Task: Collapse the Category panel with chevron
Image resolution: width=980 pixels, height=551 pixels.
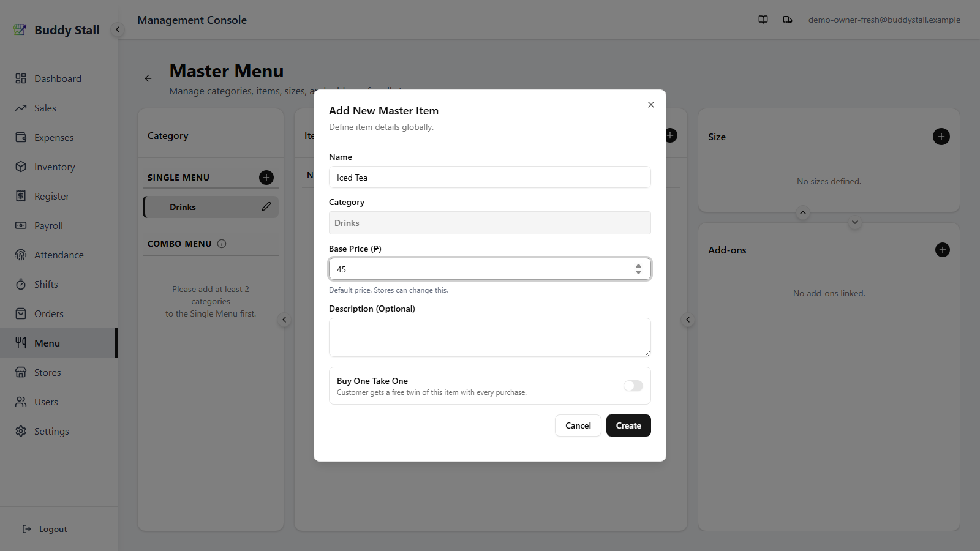Action: tap(284, 320)
